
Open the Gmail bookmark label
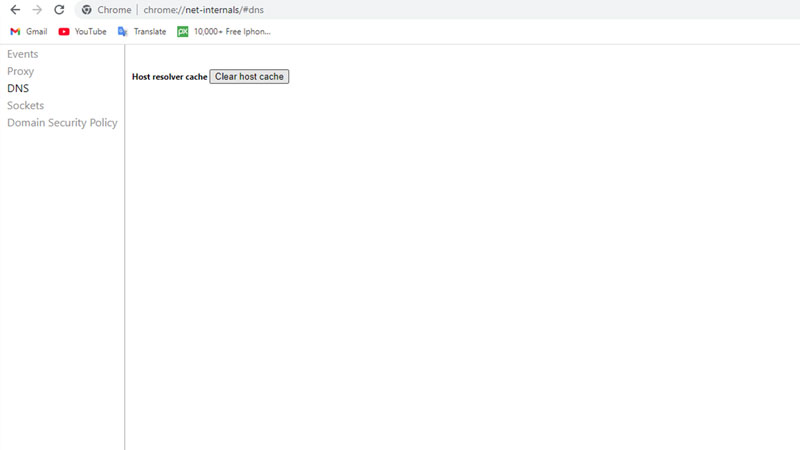point(37,32)
